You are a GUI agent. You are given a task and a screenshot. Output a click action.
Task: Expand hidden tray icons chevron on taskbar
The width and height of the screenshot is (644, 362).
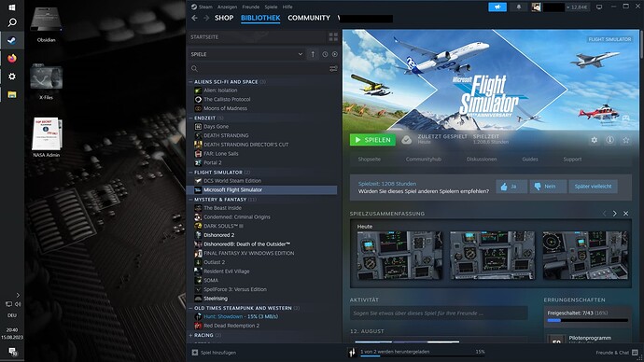18,295
